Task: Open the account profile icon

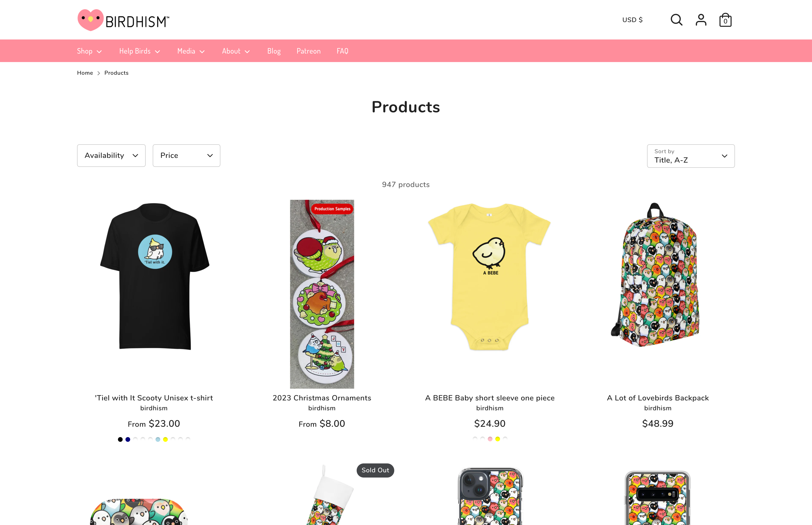Action: (701, 20)
